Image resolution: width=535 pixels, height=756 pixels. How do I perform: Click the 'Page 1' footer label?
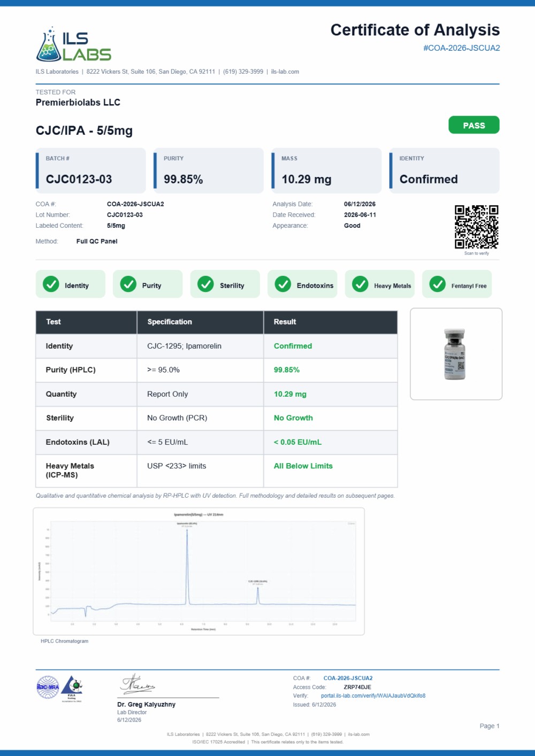pos(490,726)
